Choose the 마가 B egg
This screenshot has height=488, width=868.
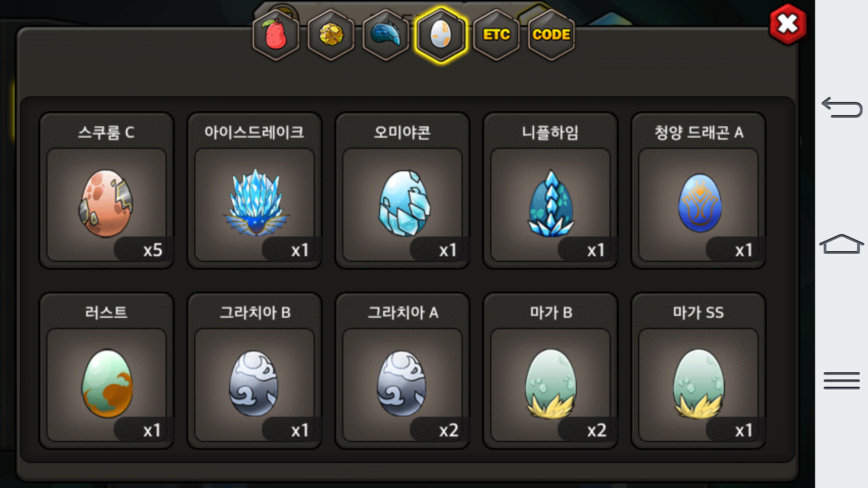click(551, 371)
